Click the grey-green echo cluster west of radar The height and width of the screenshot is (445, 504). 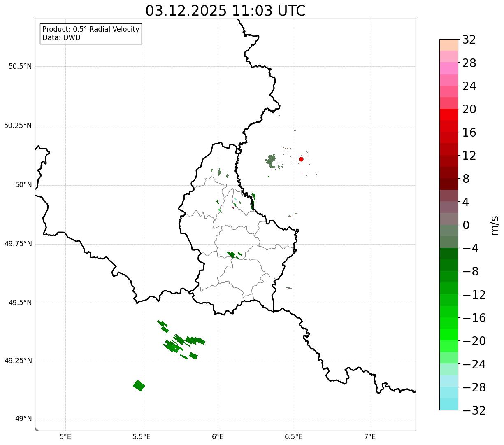(271, 161)
